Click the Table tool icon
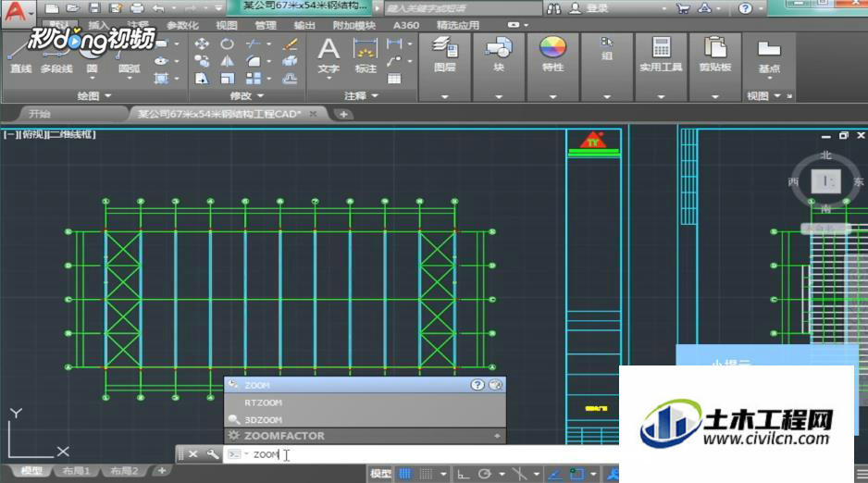The height and width of the screenshot is (483, 868). coord(394,78)
